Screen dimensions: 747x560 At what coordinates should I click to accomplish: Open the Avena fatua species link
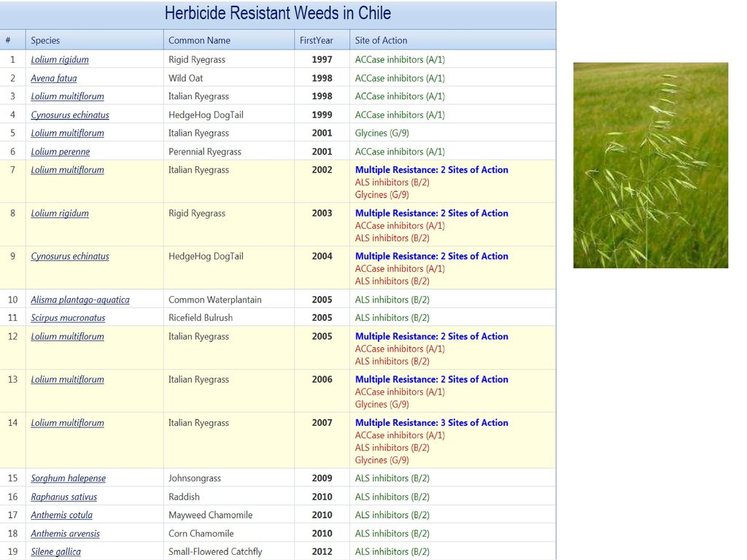54,78
